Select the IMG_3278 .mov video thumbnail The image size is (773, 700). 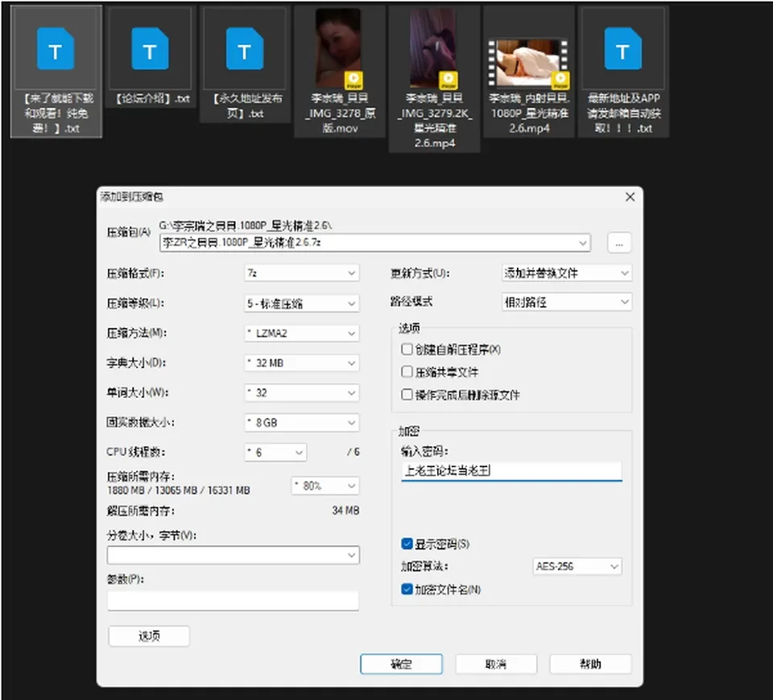[x=339, y=48]
